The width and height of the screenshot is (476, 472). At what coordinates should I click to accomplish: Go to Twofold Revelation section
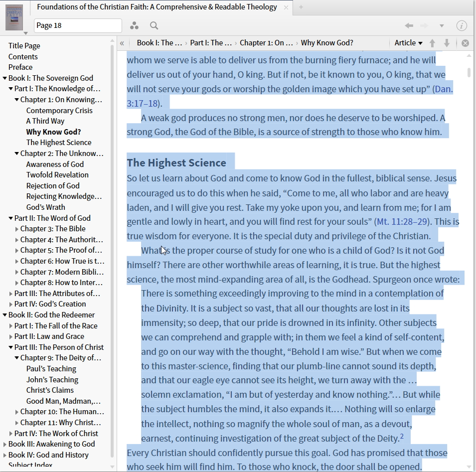pyautogui.click(x=57, y=175)
